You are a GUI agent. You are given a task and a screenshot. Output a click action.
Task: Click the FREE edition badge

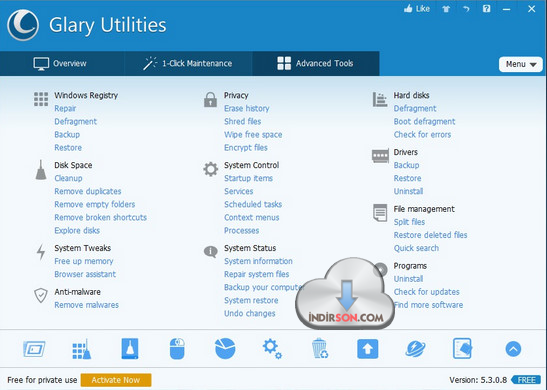526,380
